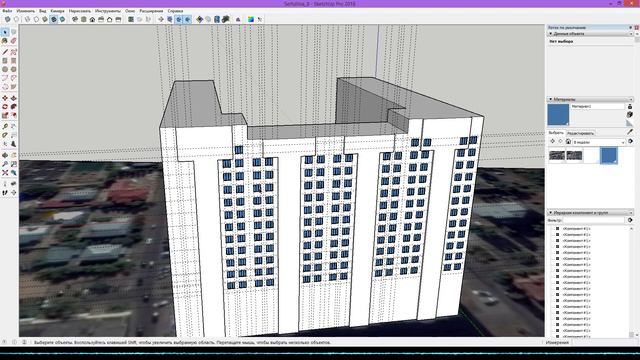The width and height of the screenshot is (640, 360).
Task: Select the second satellite texture thumbnail
Action: pyautogui.click(x=574, y=156)
